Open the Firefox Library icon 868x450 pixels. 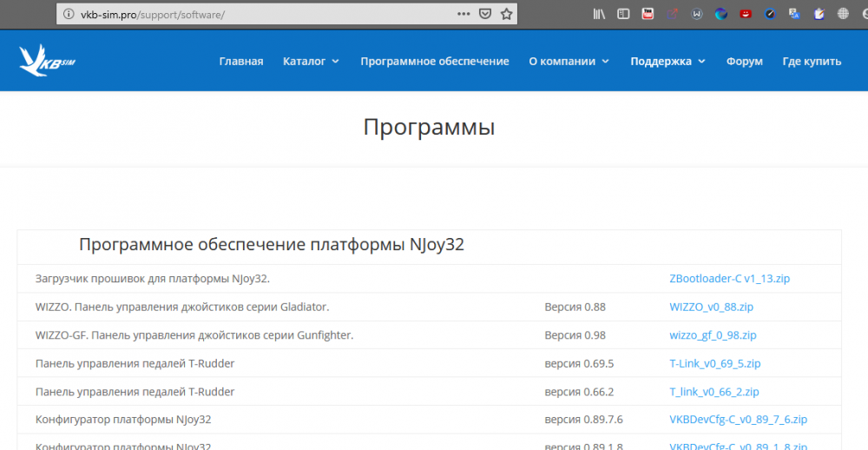coord(599,14)
